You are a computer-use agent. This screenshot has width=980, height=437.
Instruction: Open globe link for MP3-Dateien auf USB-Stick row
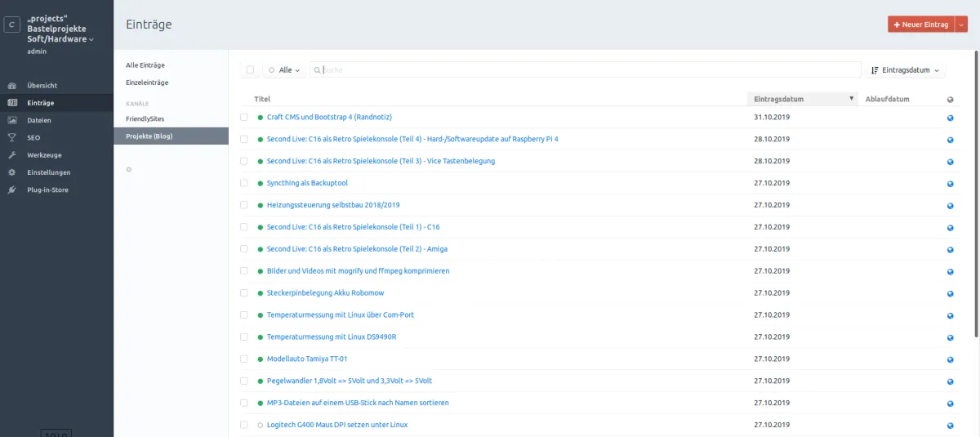coord(951,403)
